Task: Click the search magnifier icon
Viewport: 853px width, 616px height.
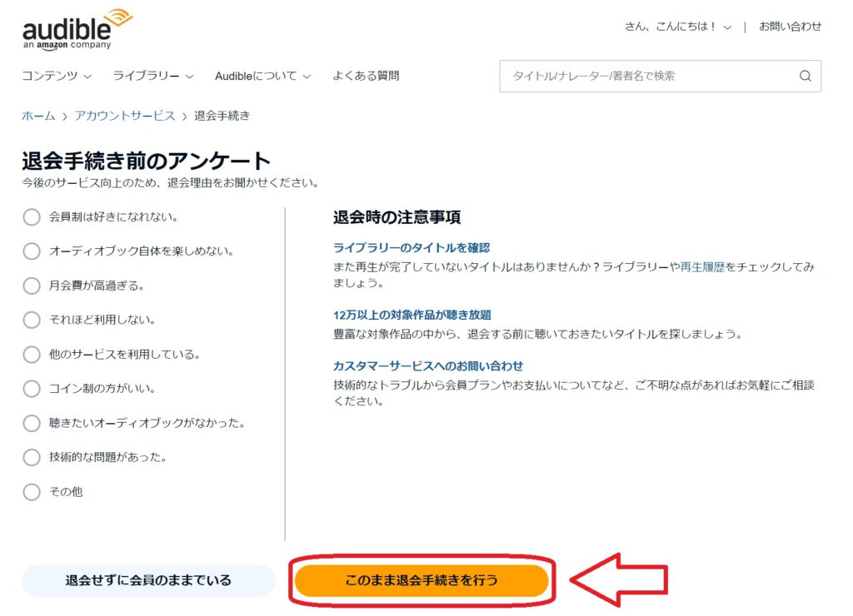Action: point(805,76)
